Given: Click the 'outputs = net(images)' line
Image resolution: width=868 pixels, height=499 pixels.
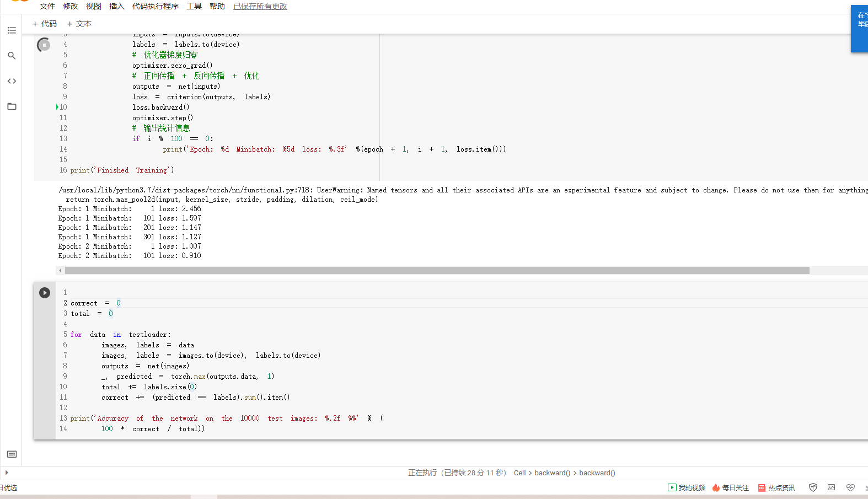Looking at the screenshot, I should tap(145, 366).
